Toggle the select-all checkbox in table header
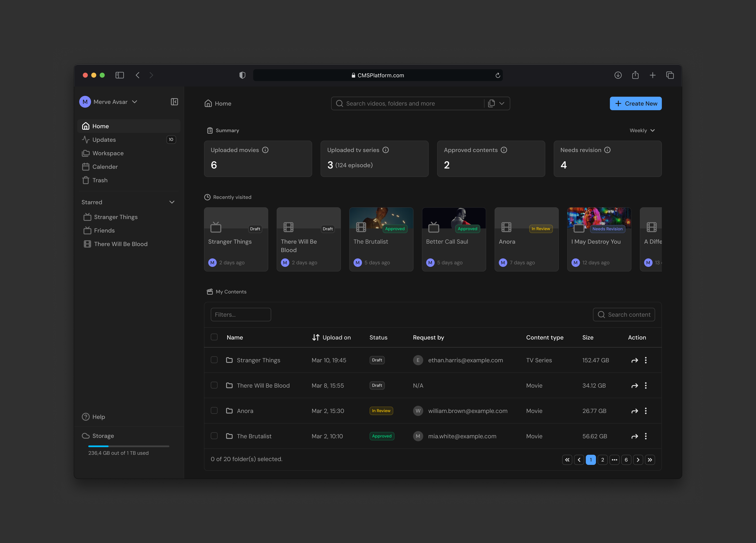This screenshot has height=543, width=756. (214, 337)
